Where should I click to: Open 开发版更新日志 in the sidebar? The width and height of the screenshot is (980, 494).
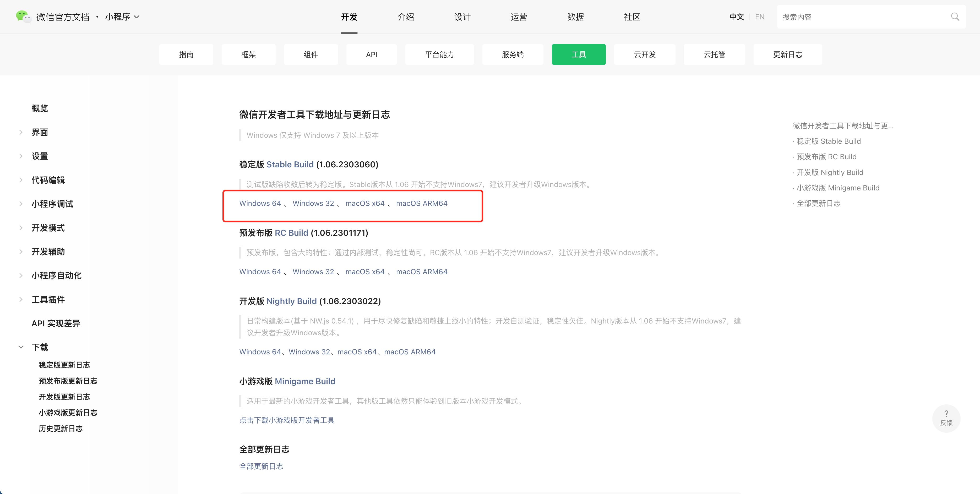pyautogui.click(x=64, y=397)
